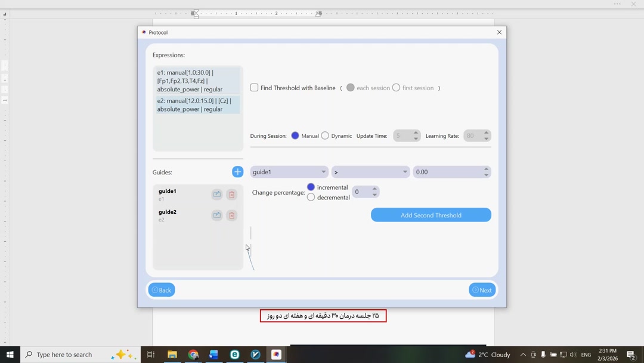Open microphone tray icon
Screen dimensions: 644x363
[543, 355]
